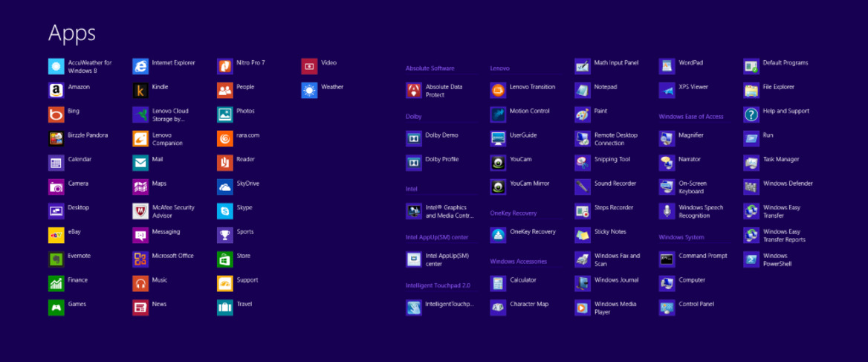Open the eBay app icon
Image resolution: width=868 pixels, height=362 pixels.
(x=56, y=235)
